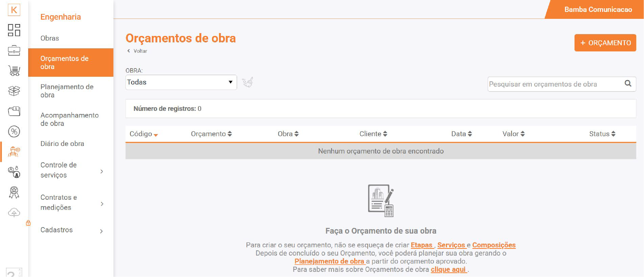Screen dimensions: 644x277
Task: Follow the Etapas link
Action: [x=421, y=245]
